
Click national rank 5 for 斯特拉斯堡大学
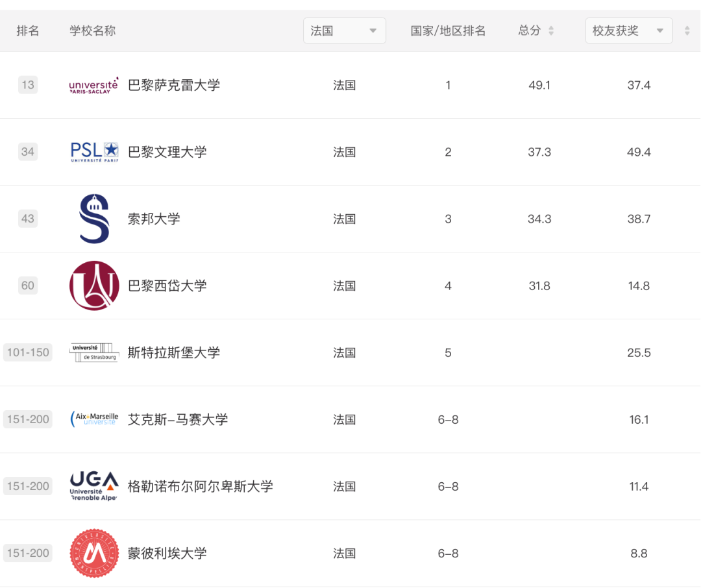coord(448,352)
